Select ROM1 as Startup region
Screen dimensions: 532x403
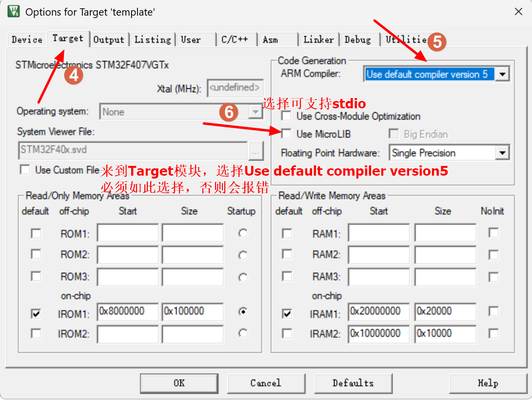point(242,233)
